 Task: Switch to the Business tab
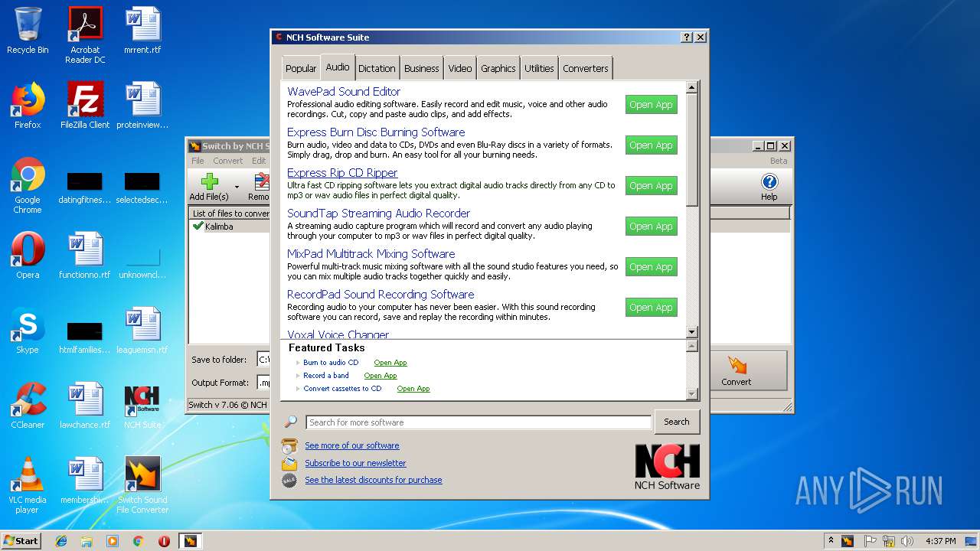[x=422, y=68]
